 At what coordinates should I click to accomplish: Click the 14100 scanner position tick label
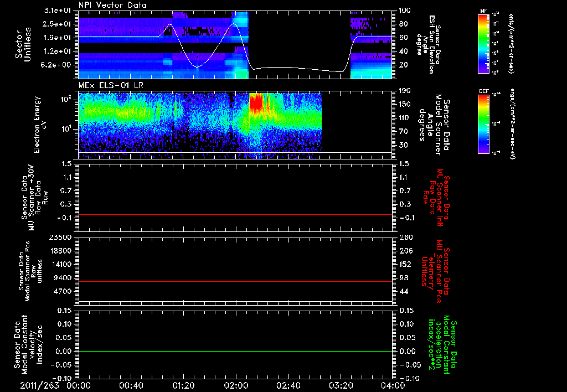(60, 264)
